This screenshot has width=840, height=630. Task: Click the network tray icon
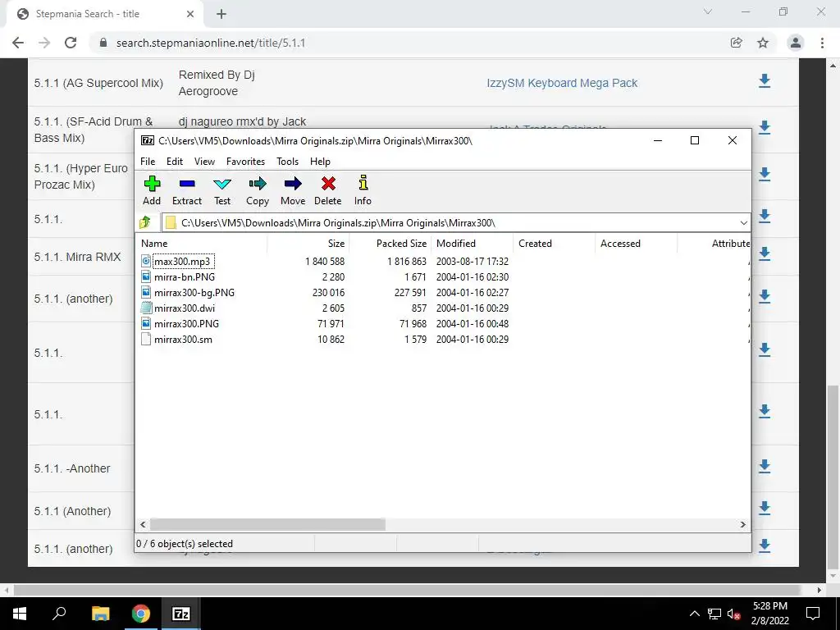tap(714, 614)
